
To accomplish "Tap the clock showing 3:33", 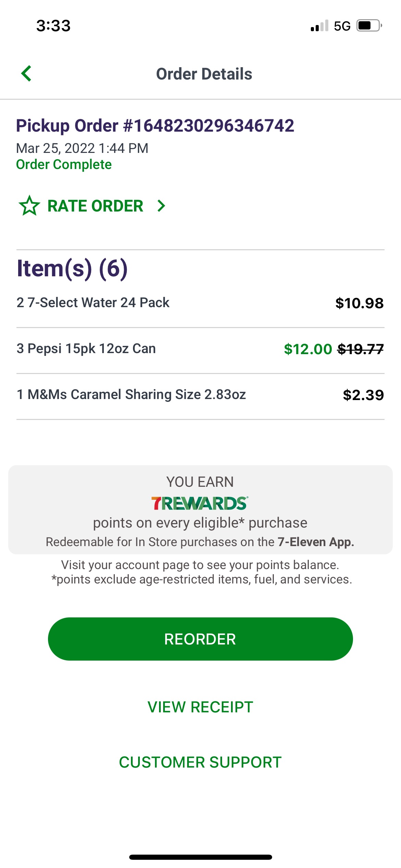I will pyautogui.click(x=53, y=26).
